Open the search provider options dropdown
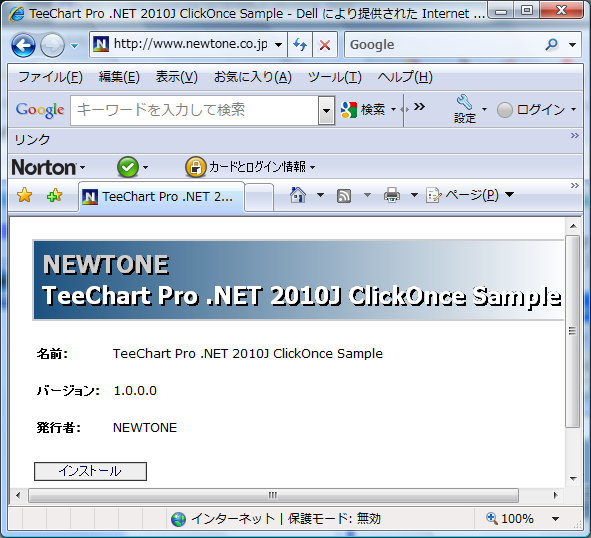 point(573,45)
